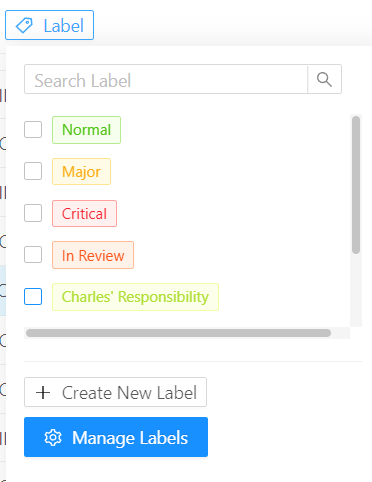Select the Charles' Responsibility checkbox
Viewport: 372px width, 482px height.
33,296
